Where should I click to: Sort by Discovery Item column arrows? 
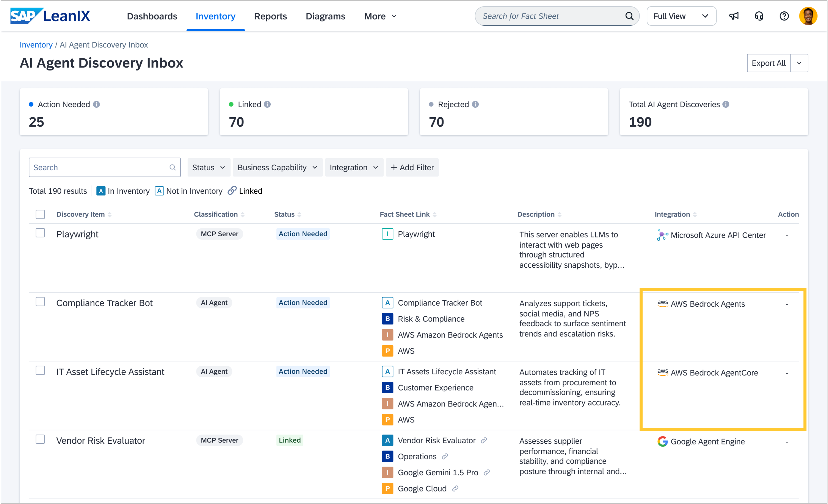coord(110,215)
